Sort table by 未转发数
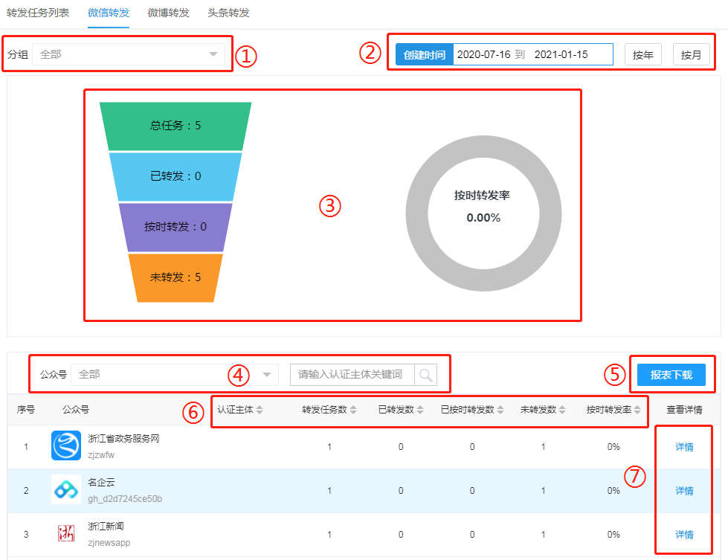Screen dimensions: 728x560 click(x=544, y=410)
